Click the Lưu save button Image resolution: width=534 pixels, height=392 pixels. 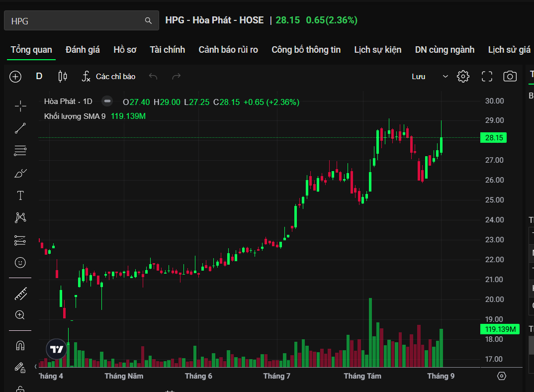tap(419, 77)
